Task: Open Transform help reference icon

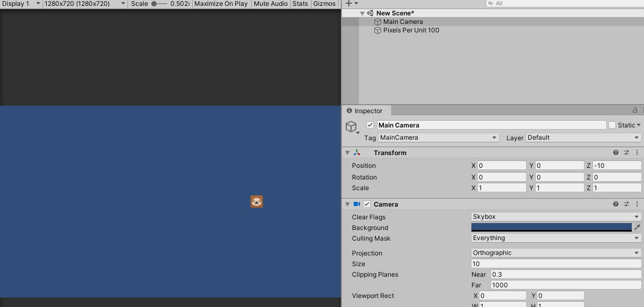Action: pyautogui.click(x=616, y=152)
